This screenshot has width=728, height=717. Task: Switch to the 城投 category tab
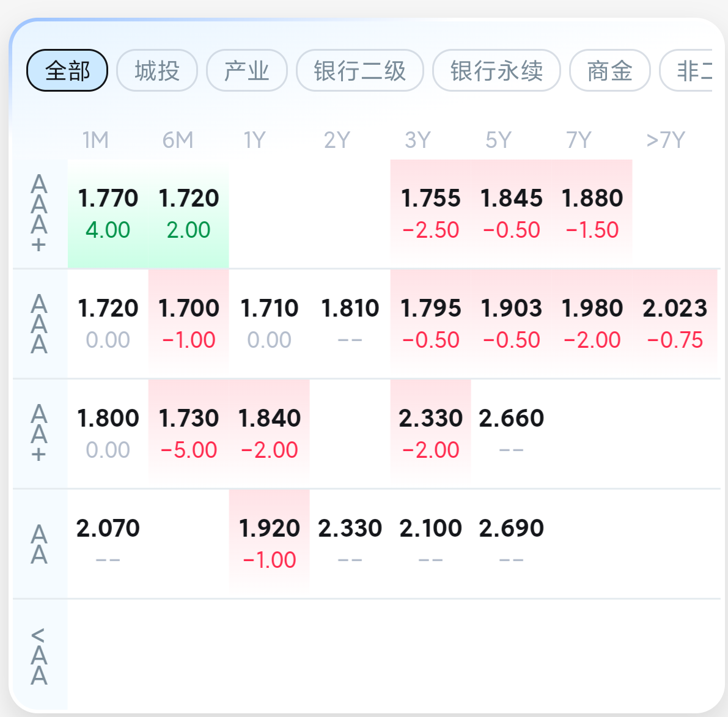(x=157, y=70)
